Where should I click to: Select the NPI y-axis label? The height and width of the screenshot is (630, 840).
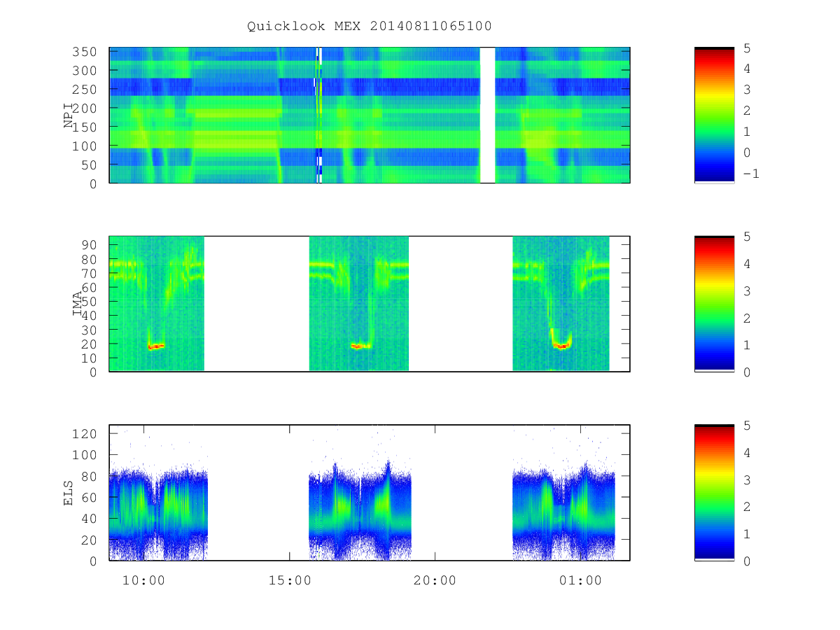(x=69, y=115)
